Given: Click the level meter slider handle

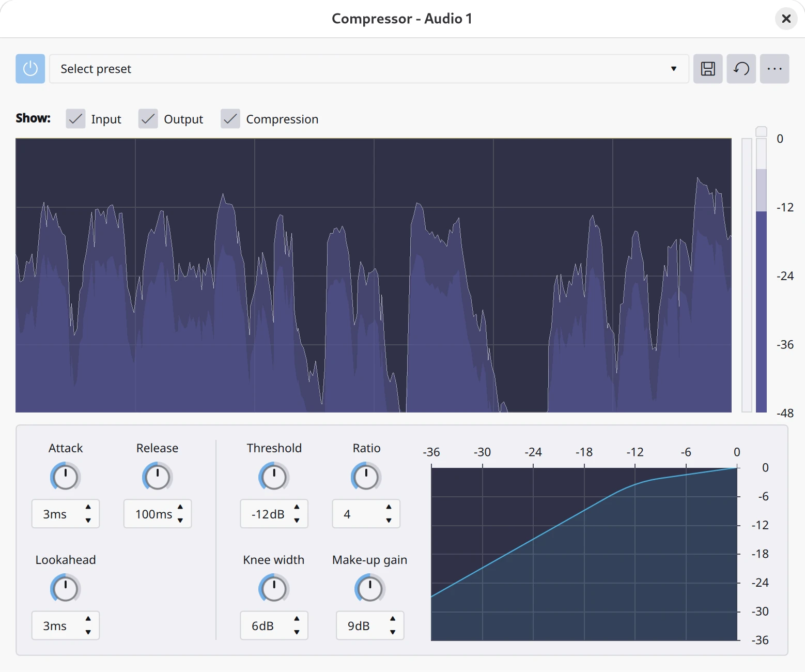Looking at the screenshot, I should (x=761, y=131).
